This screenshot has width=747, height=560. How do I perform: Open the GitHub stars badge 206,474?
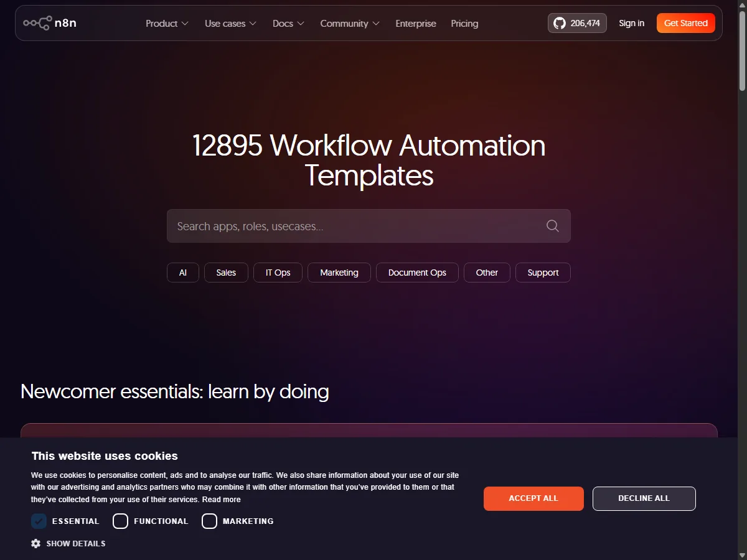click(577, 23)
